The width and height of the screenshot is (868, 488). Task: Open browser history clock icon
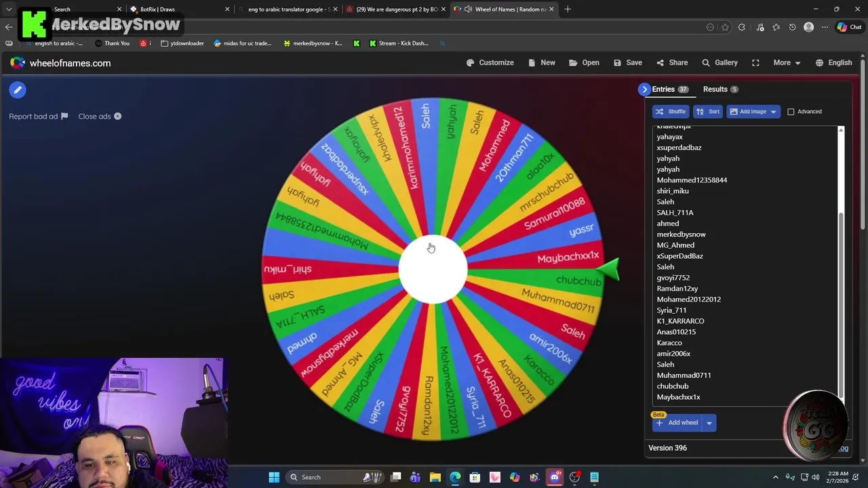click(x=792, y=27)
